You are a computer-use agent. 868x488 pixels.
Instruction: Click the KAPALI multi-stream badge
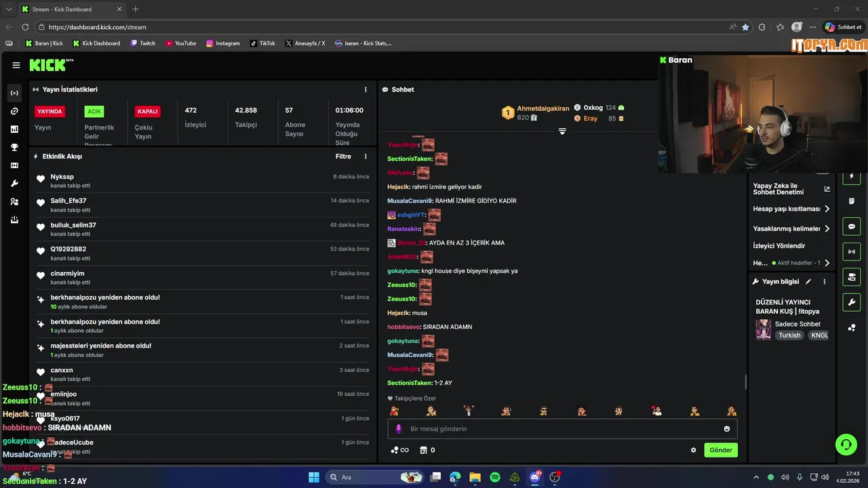[x=147, y=111]
